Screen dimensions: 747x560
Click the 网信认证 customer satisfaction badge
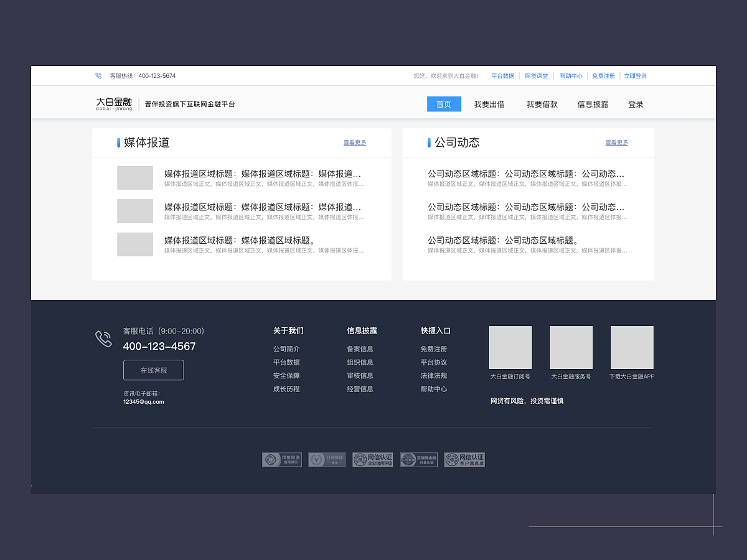click(x=464, y=459)
